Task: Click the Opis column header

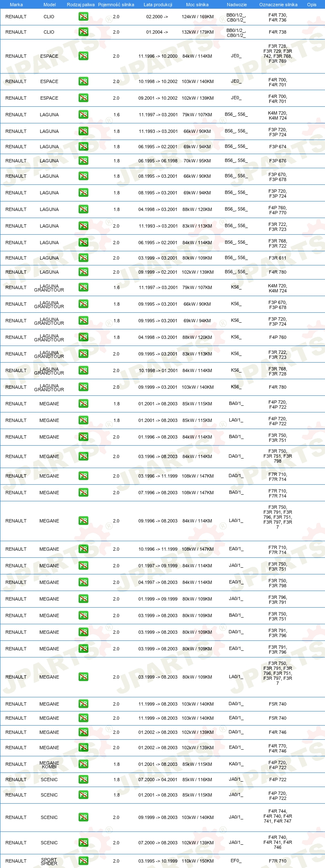Action: point(312,5)
